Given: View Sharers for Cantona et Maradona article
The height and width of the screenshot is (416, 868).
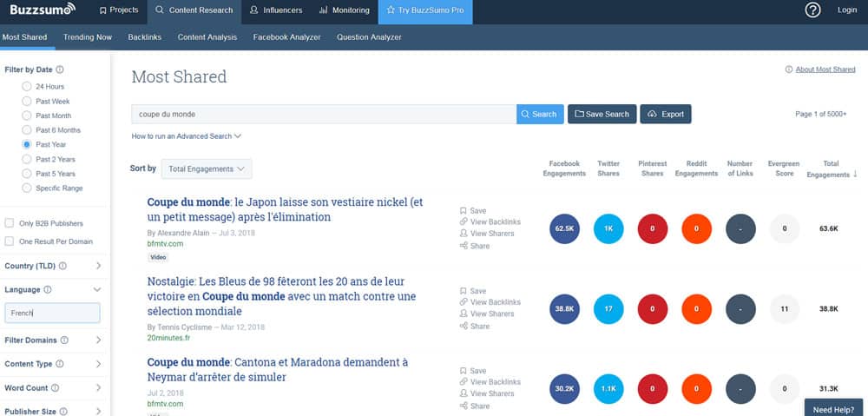Looking at the screenshot, I should 487,393.
